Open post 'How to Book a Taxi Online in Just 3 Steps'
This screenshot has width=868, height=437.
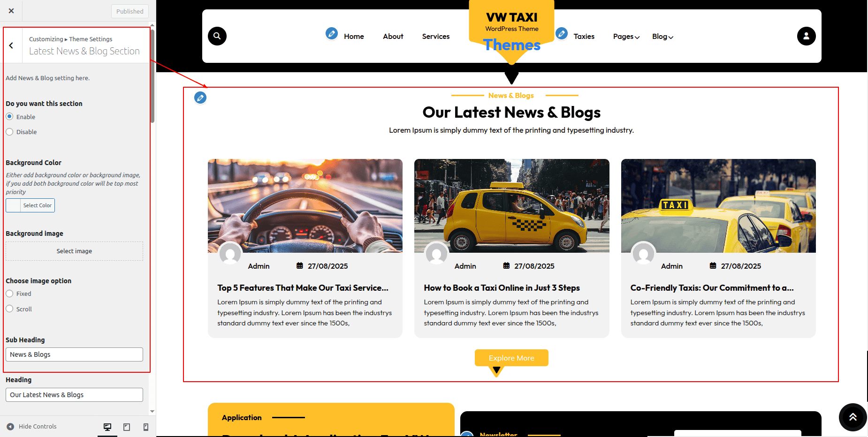pos(502,288)
